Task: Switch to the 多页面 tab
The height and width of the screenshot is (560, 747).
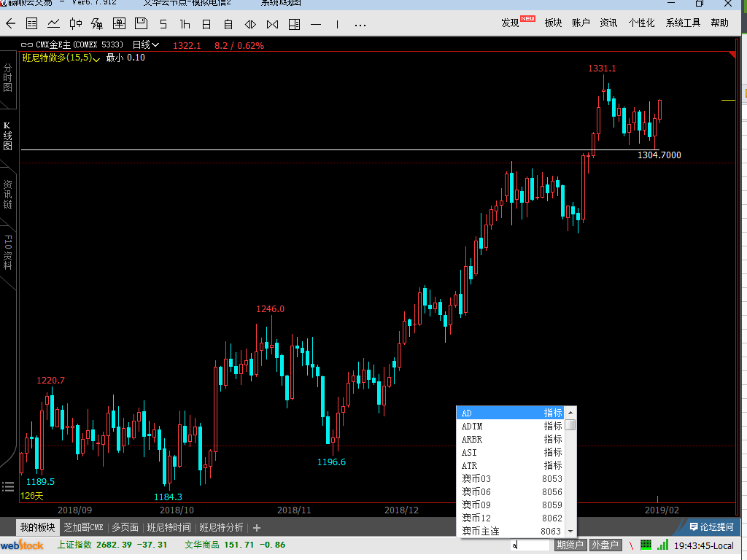Action: [125, 527]
